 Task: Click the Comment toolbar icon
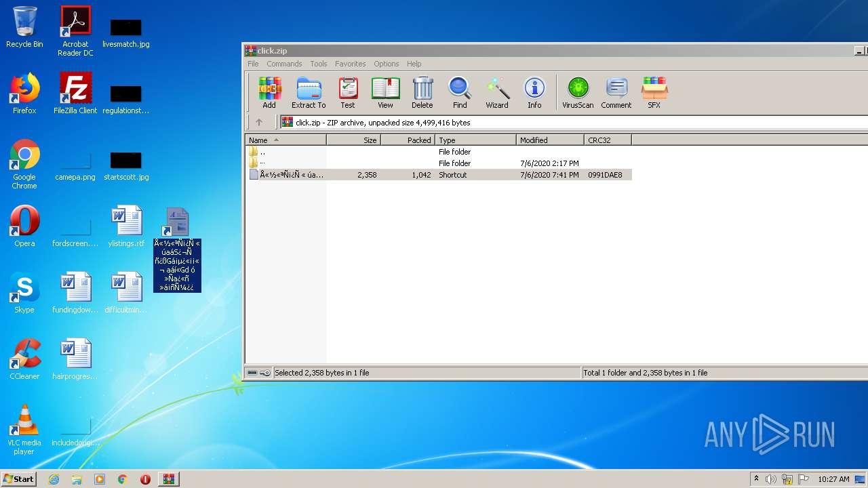tap(616, 93)
